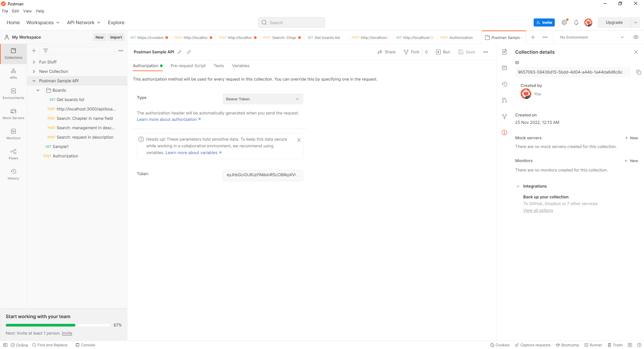The image size is (644, 349).
Task: Click the team onboarding progress bar
Action: [57, 325]
